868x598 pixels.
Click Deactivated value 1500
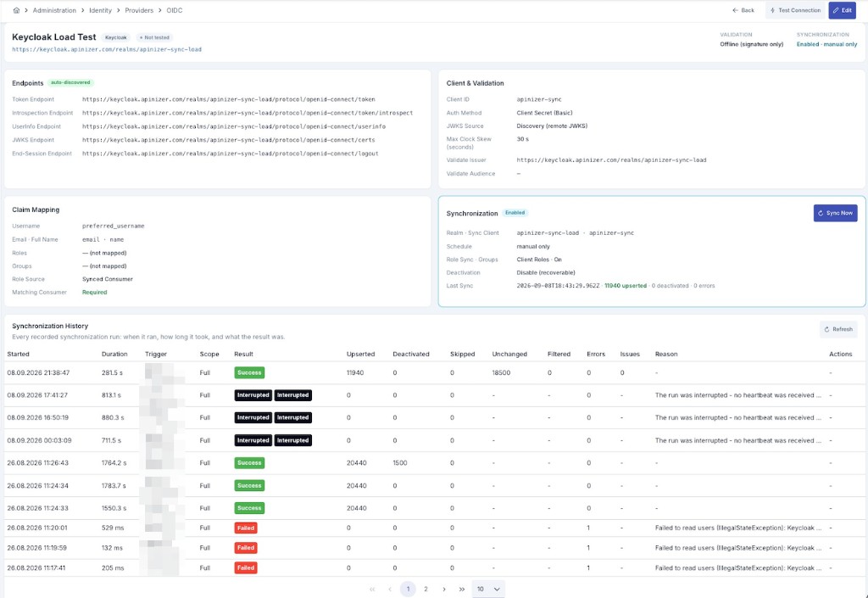(400, 463)
